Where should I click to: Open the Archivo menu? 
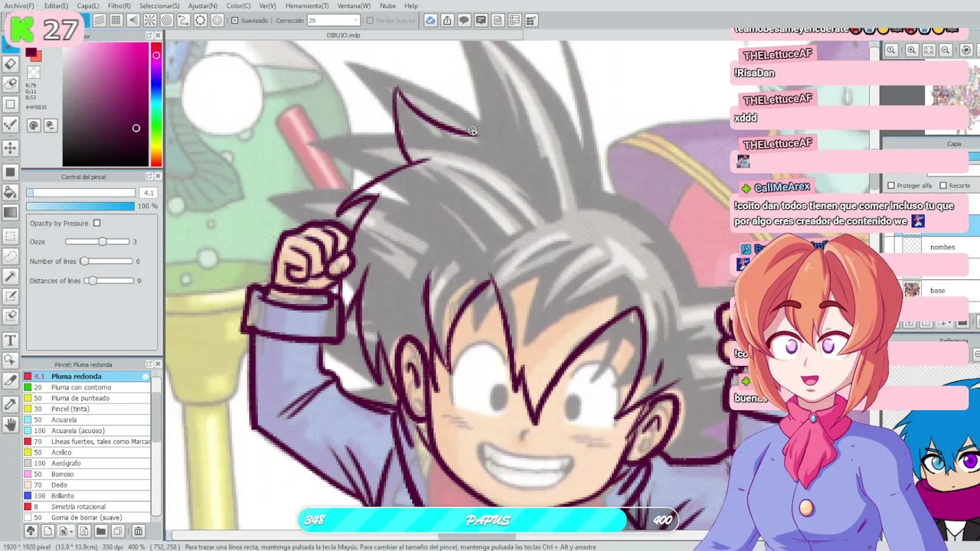point(19,5)
